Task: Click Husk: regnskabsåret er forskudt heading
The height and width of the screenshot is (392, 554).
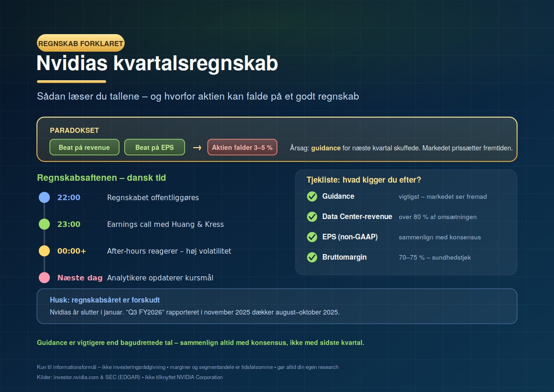Action: [105, 300]
